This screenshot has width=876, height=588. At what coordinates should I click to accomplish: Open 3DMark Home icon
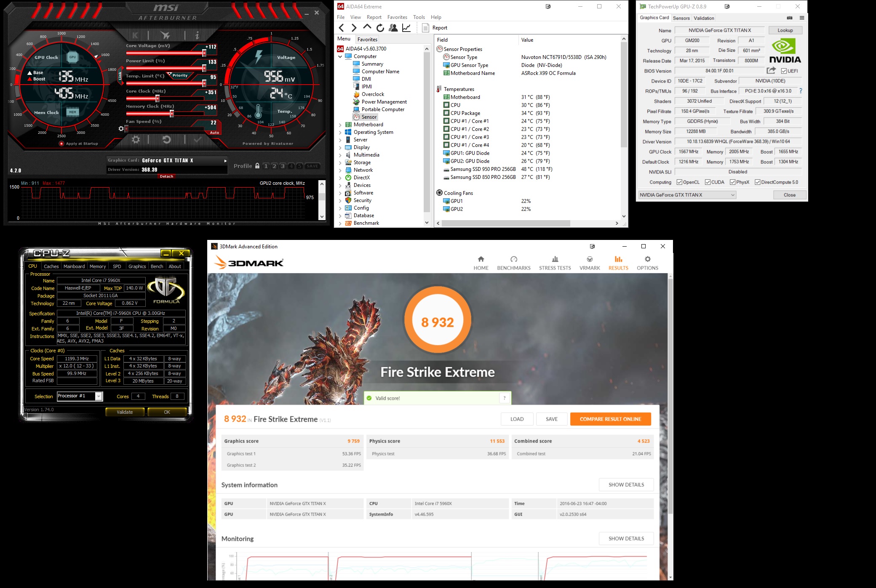pyautogui.click(x=481, y=259)
